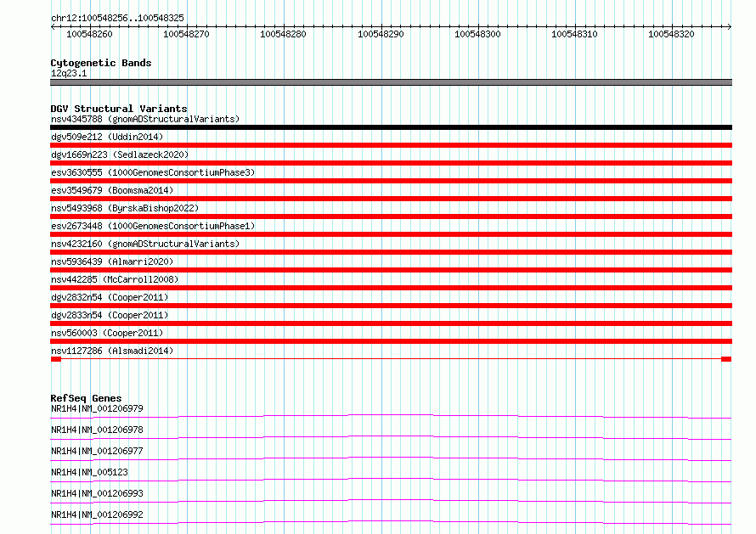Click the red bar under esv3630555

391,181
